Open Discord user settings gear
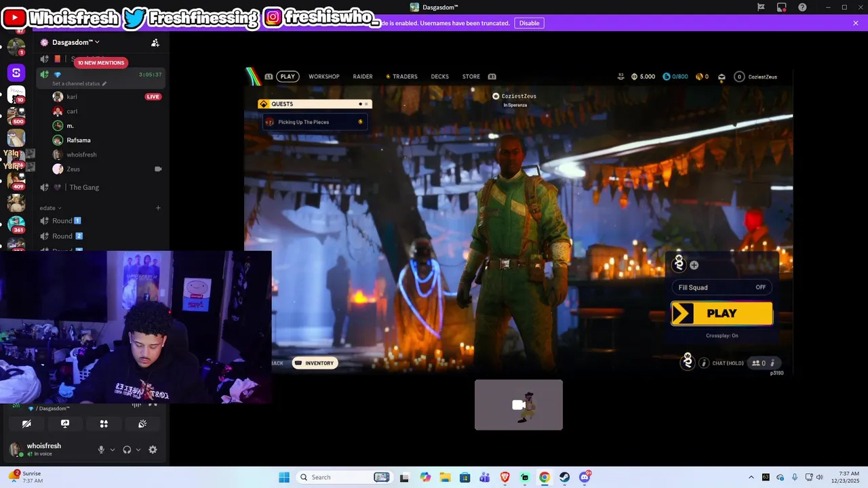Screen dimensions: 868x488 pos(153,449)
